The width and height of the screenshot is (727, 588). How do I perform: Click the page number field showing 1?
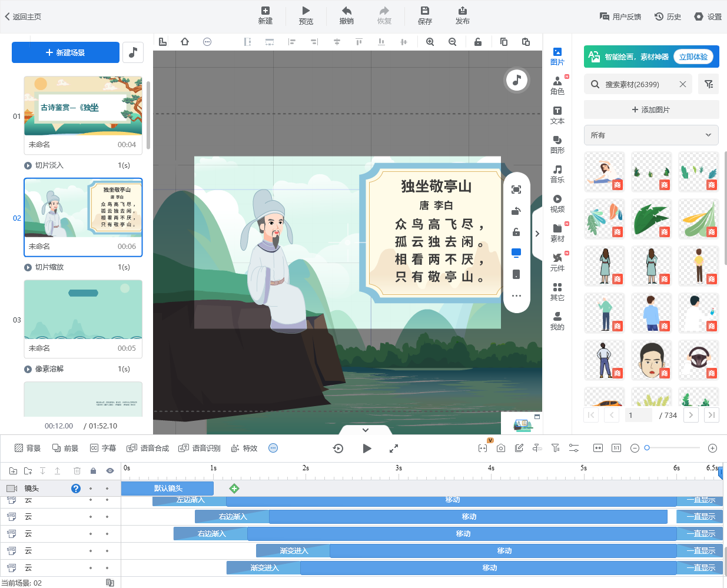(639, 415)
